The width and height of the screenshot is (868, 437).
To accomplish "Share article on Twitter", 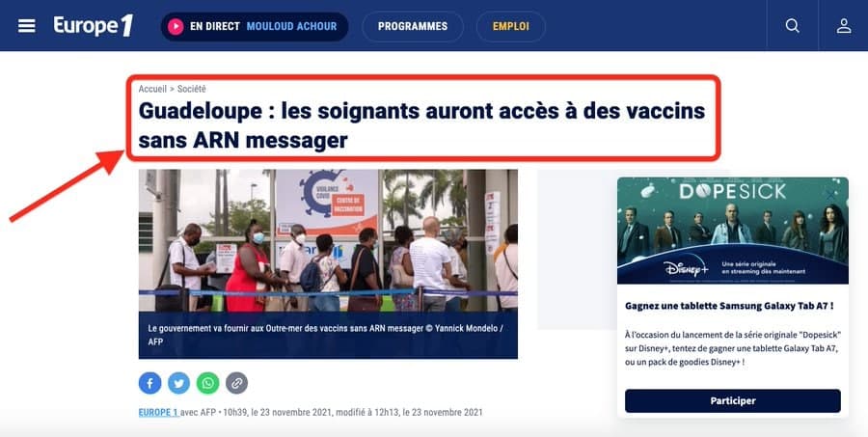I will click(x=178, y=383).
